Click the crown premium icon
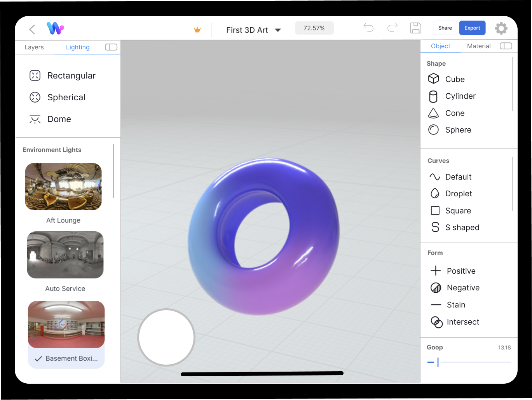 [197, 30]
